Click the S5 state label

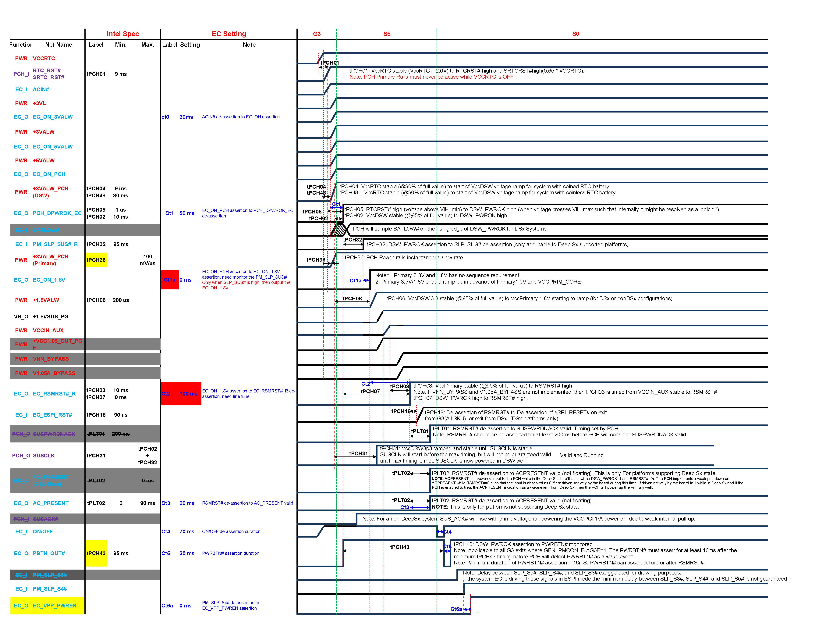(x=387, y=34)
